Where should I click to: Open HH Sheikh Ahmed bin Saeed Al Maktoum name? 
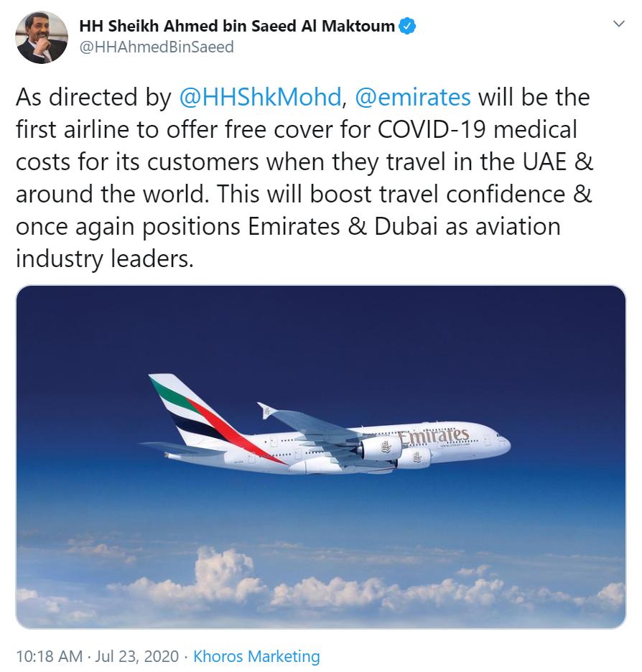click(x=237, y=26)
